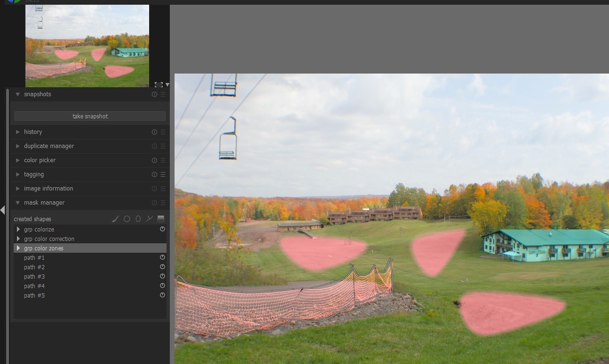The image size is (609, 364).
Task: Select the ellipse shape tool
Action: click(x=138, y=219)
